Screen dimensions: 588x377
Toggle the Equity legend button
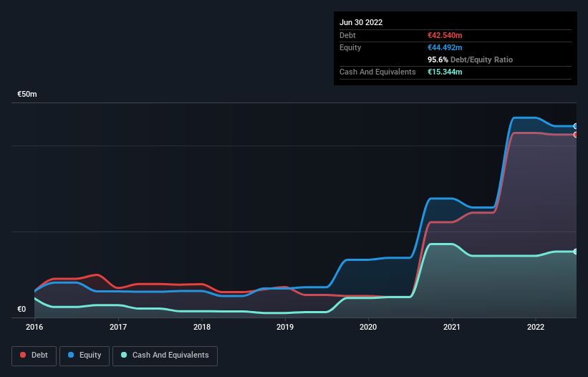point(85,355)
